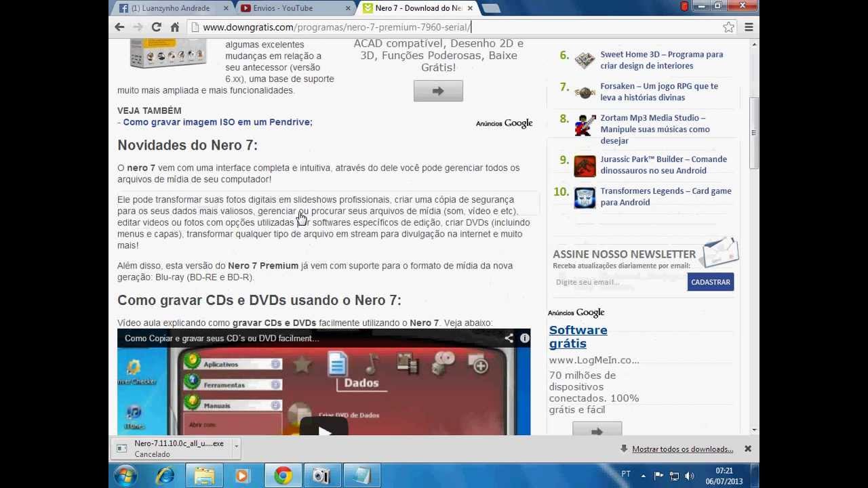This screenshot has height=488, width=868.
Task: Click the Zortam Mp3 thumbnail icon
Action: point(585,125)
